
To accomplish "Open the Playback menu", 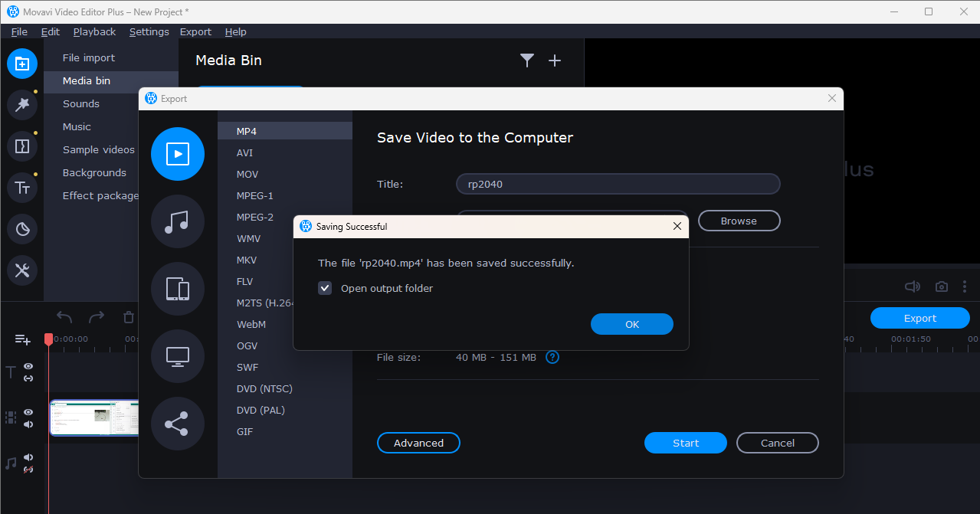I will (x=94, y=31).
